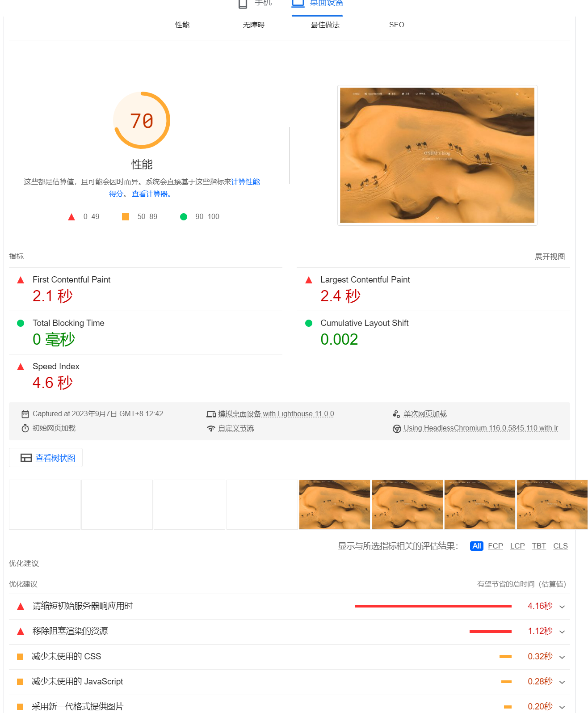Select the All metric filter
This screenshot has height=713, width=588.
click(477, 546)
